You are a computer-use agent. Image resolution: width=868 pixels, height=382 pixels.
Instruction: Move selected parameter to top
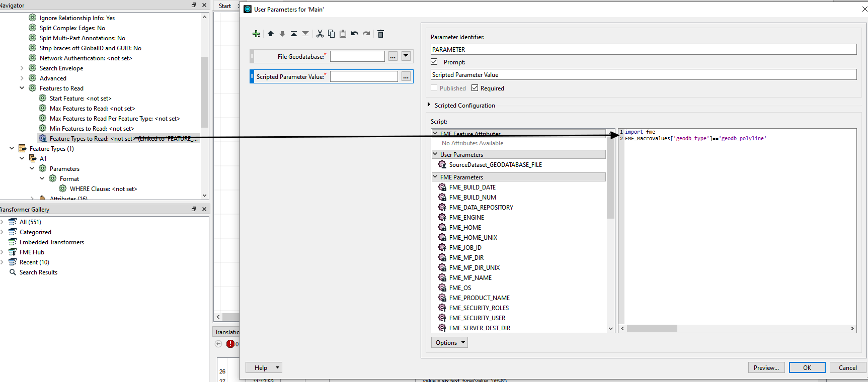[x=294, y=34]
